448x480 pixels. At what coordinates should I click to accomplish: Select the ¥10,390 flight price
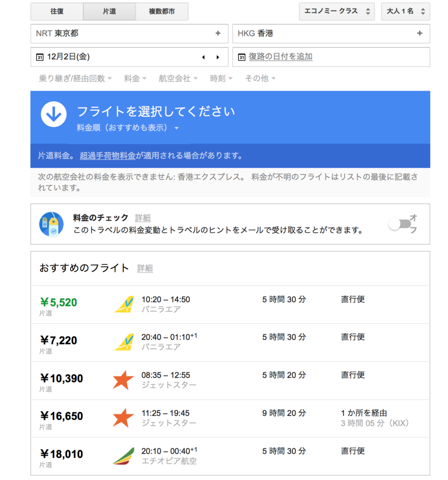[61, 378]
